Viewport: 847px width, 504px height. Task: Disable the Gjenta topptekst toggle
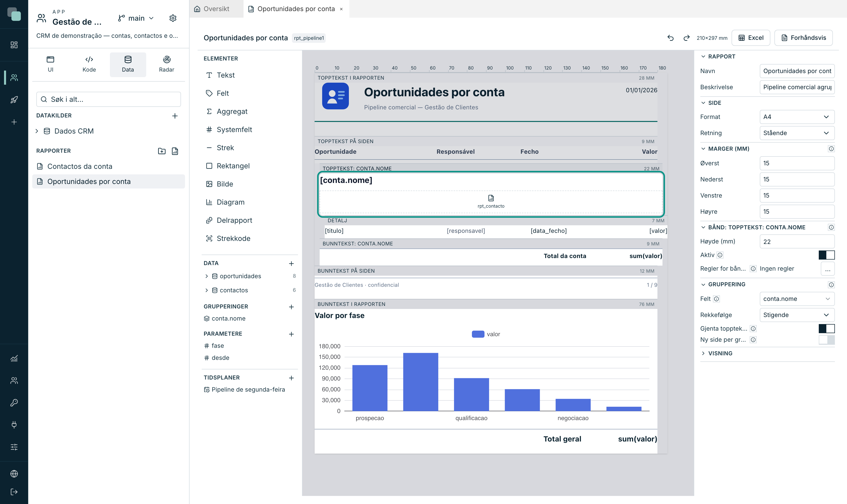pyautogui.click(x=826, y=328)
